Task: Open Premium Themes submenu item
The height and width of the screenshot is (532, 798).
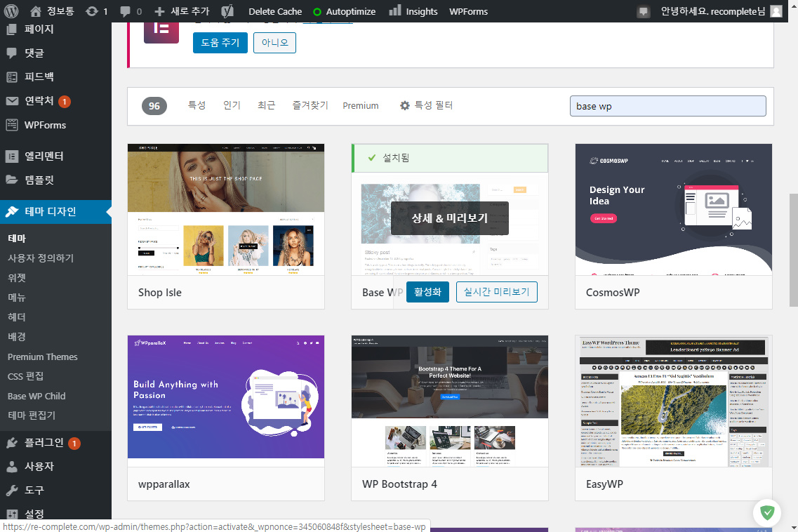Action: pyautogui.click(x=43, y=357)
